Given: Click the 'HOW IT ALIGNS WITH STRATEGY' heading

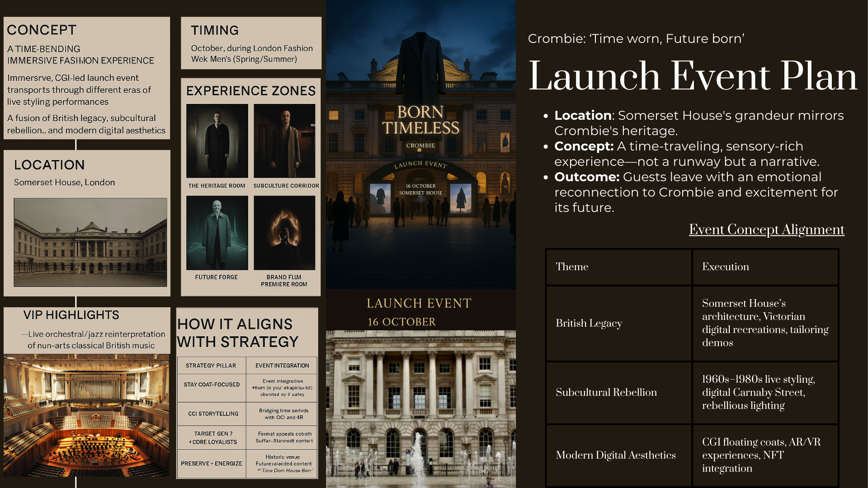Looking at the screenshot, I should pos(238,333).
